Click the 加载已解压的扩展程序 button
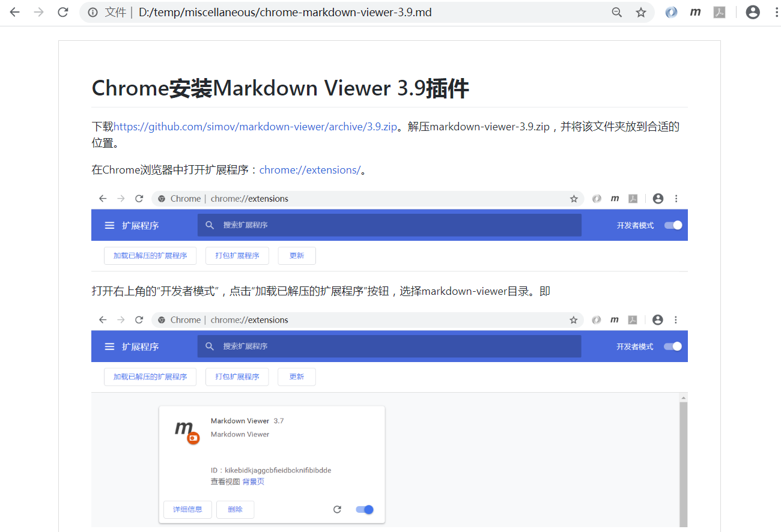Image resolution: width=781 pixels, height=532 pixels. (x=150, y=255)
